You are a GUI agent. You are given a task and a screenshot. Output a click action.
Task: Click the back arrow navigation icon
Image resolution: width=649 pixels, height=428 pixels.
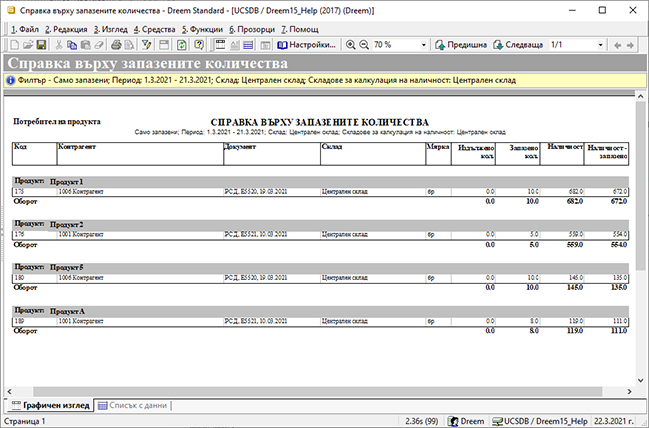617,45
